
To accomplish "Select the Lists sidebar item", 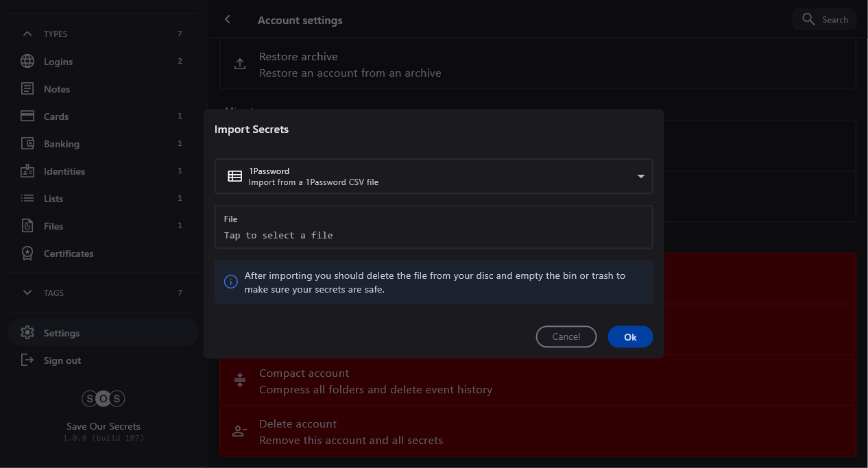I will click(x=53, y=199).
